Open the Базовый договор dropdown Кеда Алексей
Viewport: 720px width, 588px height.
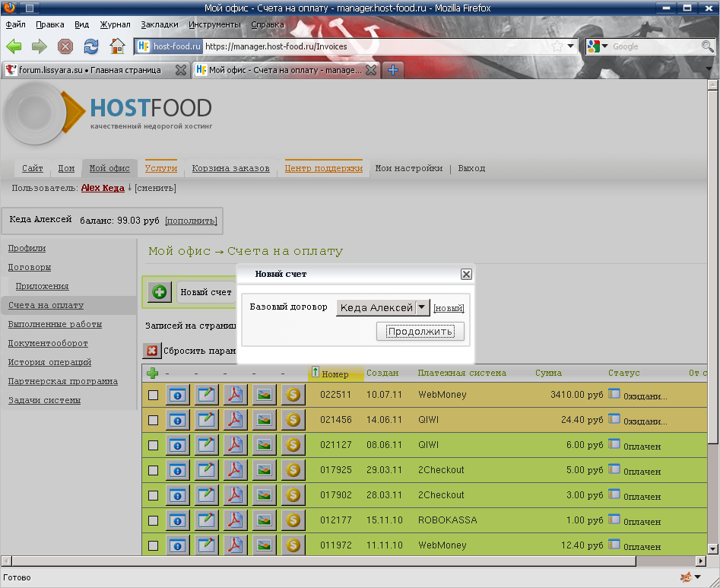pyautogui.click(x=383, y=308)
